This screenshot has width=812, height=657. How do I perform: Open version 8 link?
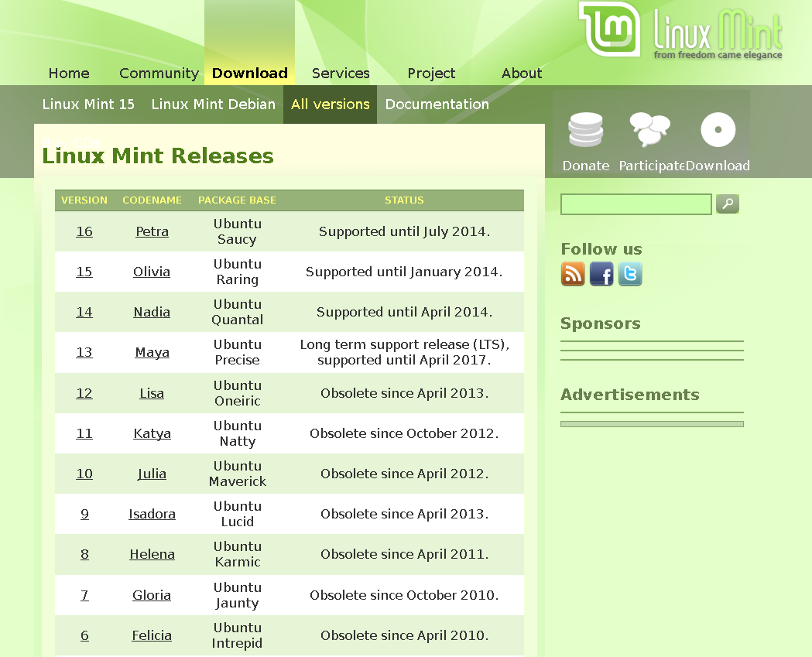point(84,555)
